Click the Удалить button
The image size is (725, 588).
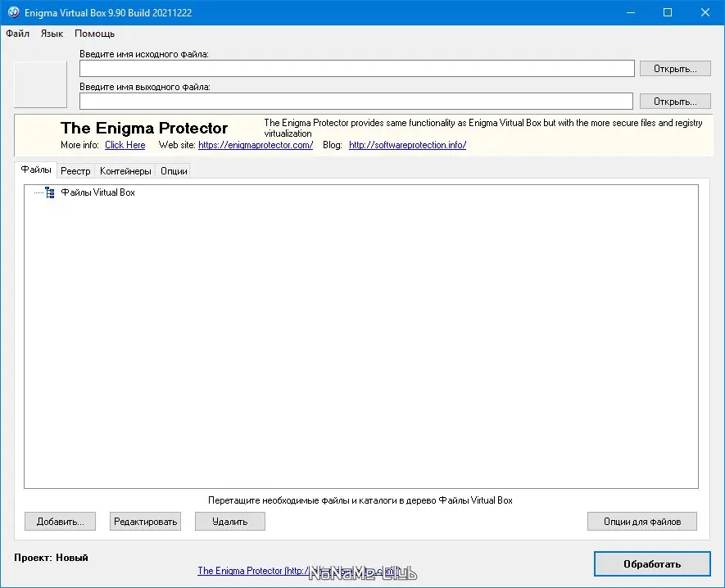point(230,522)
